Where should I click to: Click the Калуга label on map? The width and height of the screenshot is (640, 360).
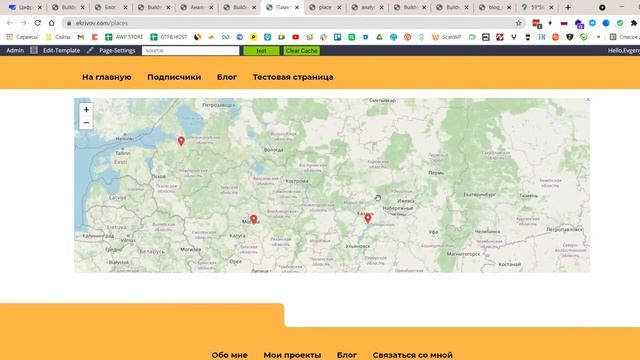(x=237, y=236)
